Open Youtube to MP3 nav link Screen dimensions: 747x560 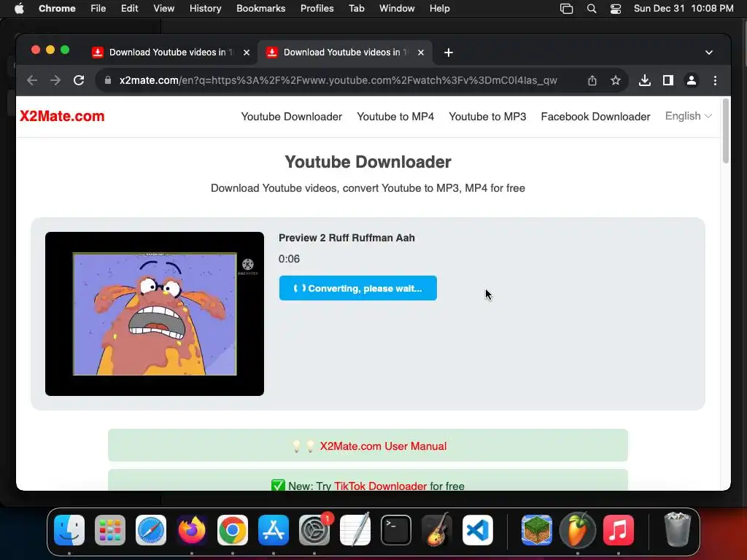(x=487, y=117)
